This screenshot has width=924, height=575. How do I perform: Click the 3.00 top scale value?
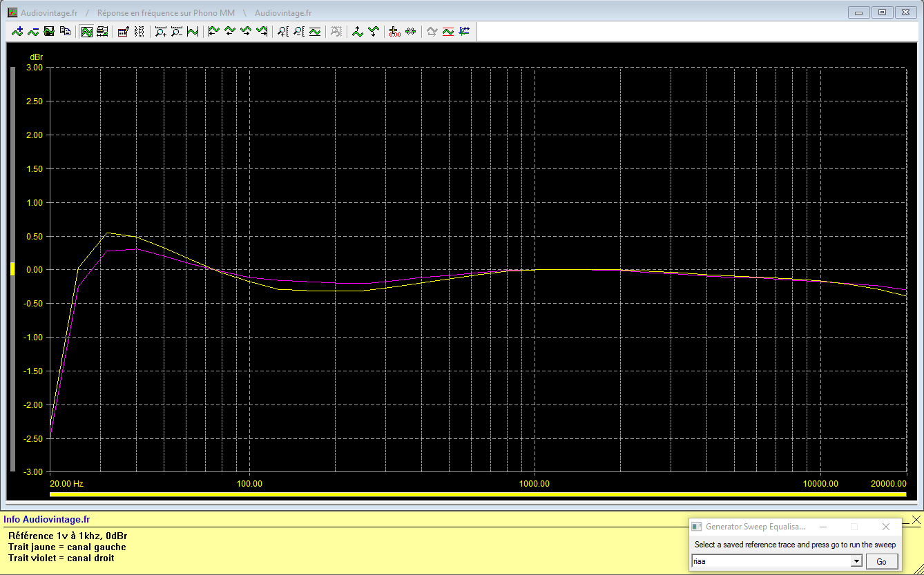pyautogui.click(x=35, y=68)
